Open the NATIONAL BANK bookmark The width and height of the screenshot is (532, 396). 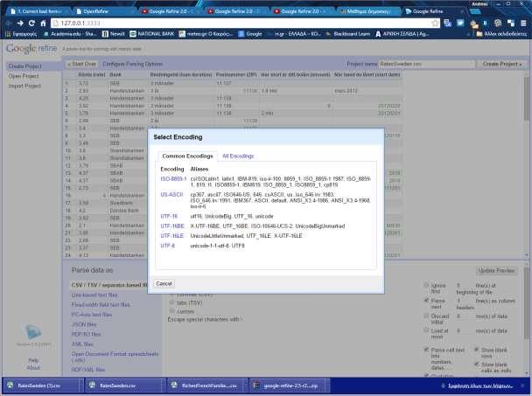tap(152, 34)
